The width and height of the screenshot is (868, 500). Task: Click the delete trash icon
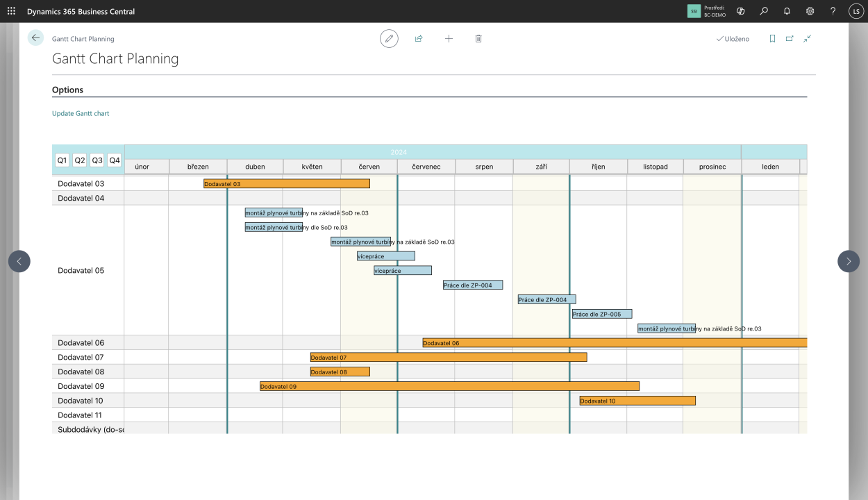coord(478,39)
